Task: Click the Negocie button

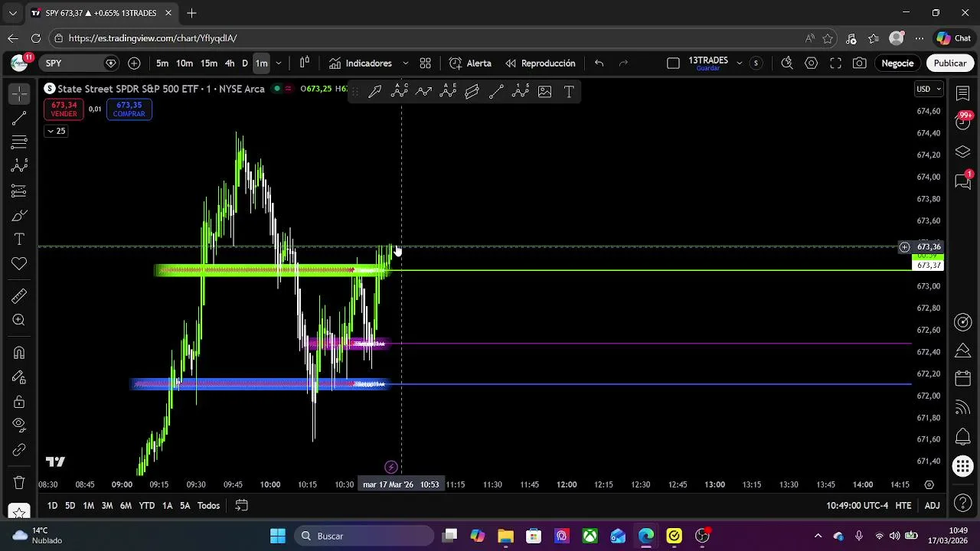Action: point(897,63)
